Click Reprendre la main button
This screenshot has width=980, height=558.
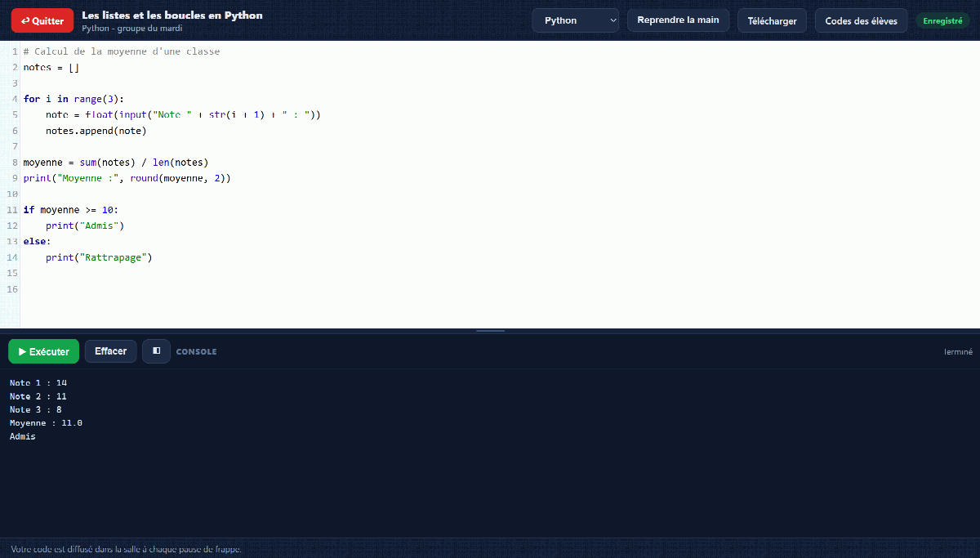coord(678,20)
